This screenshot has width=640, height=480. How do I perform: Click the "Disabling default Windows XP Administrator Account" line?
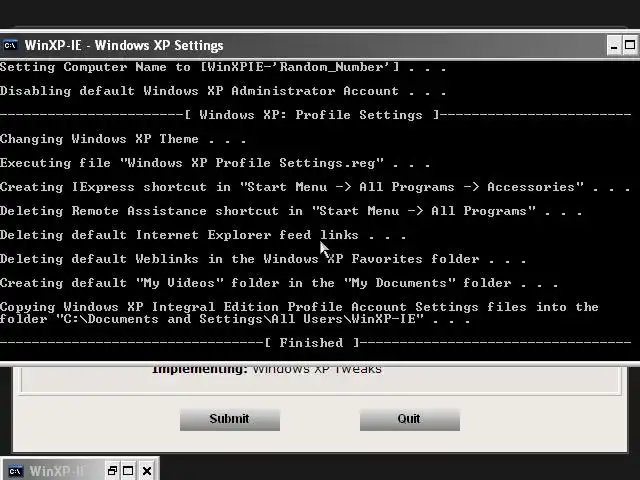(223, 91)
